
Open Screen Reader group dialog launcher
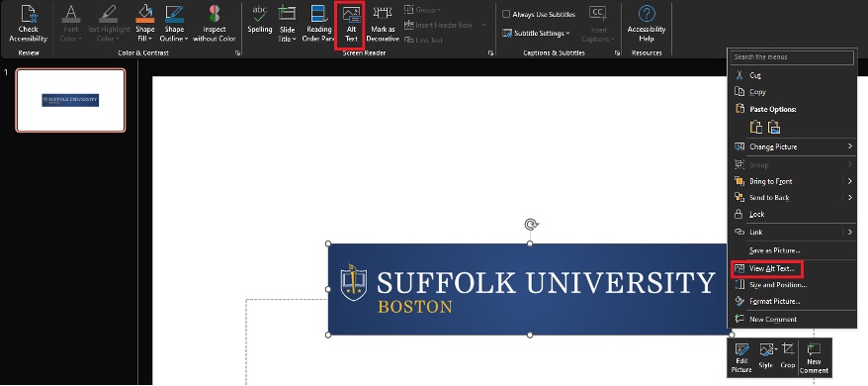coord(490,53)
